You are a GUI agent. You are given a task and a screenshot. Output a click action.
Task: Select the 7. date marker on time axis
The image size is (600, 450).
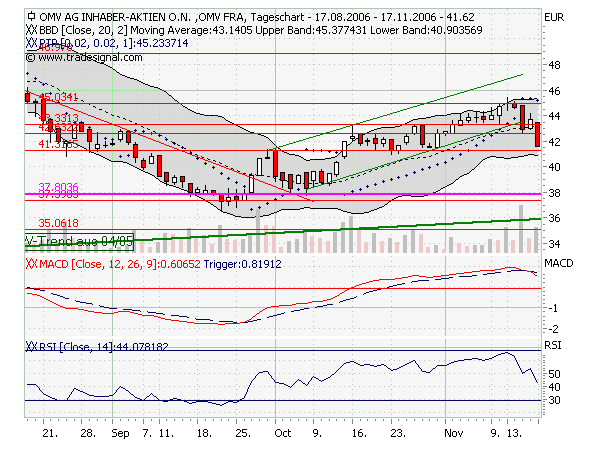[147, 433]
